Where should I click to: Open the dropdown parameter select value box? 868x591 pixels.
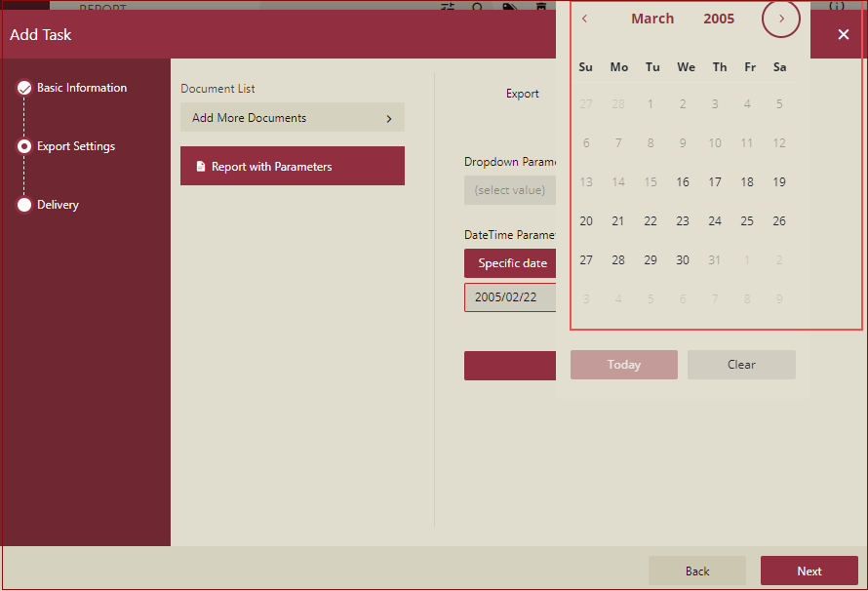click(510, 190)
